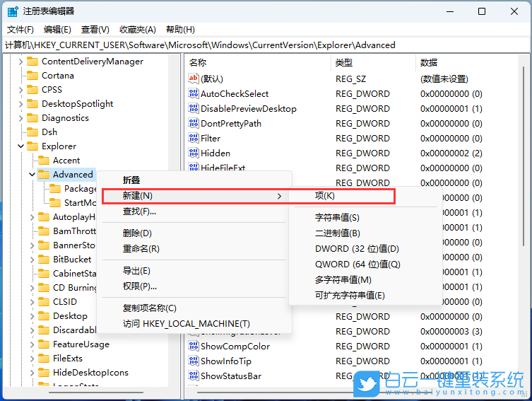Click the Advanced folder icon
The width and height of the screenshot is (532, 401).
[x=44, y=175]
